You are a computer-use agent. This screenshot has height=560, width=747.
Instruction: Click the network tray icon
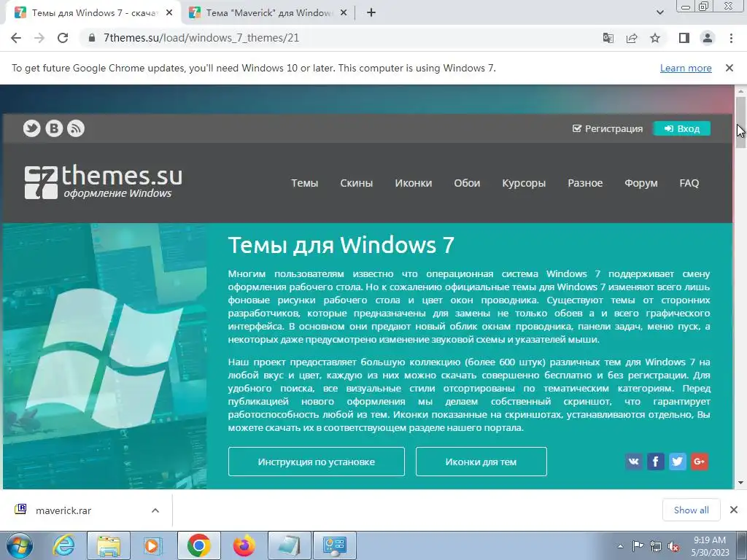point(656,546)
